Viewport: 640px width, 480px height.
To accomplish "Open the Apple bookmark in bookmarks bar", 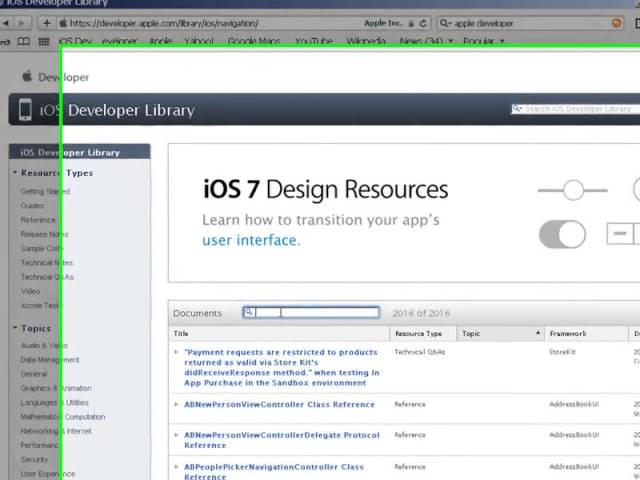I will coord(160,41).
